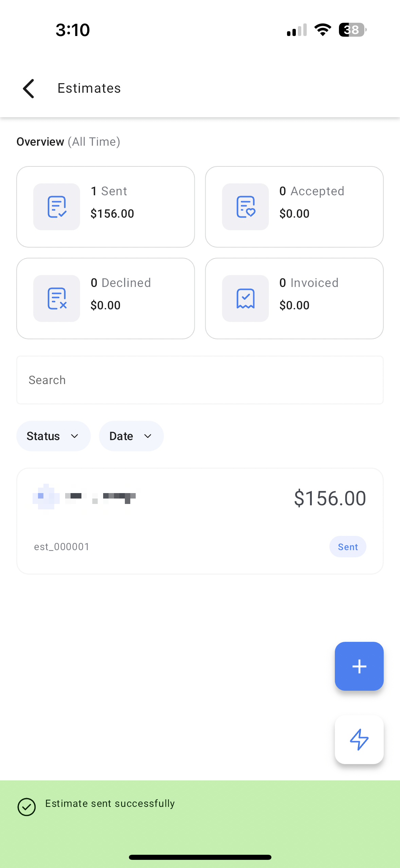Expand the Status chevron arrow
This screenshot has height=868, width=400.
pos(75,436)
